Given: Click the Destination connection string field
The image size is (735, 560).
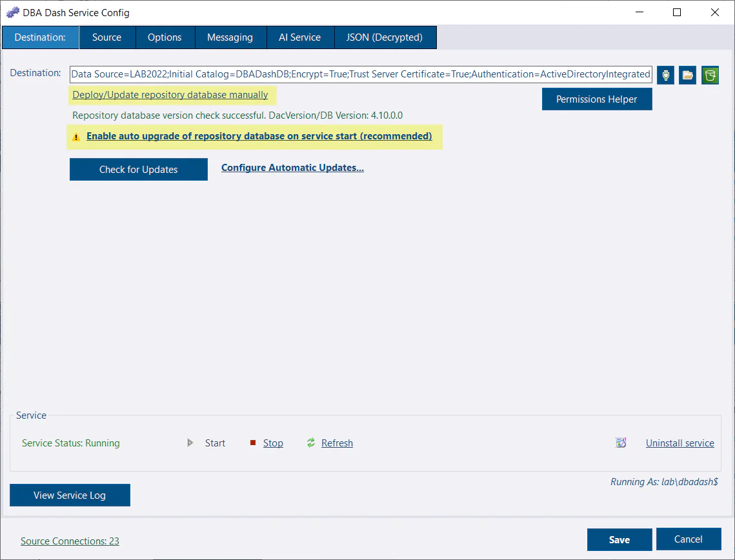Looking at the screenshot, I should (361, 74).
